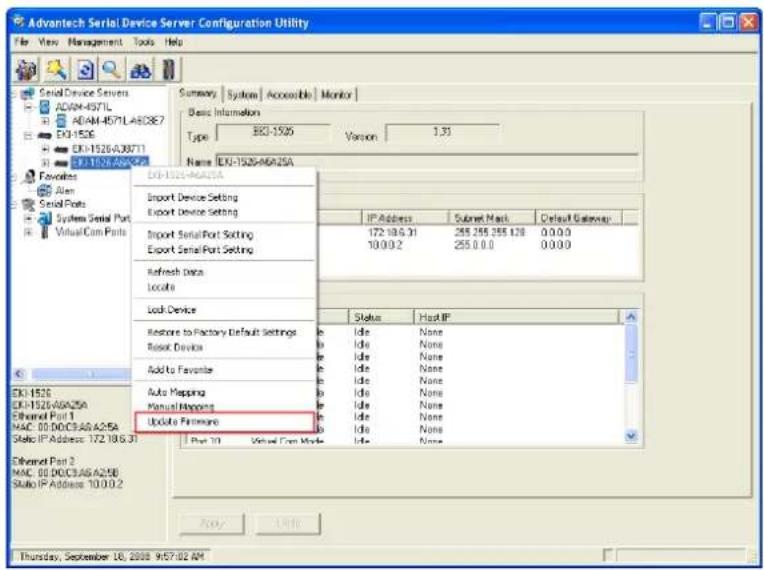The width and height of the screenshot is (764, 570).
Task: Switch to the Monitor tab
Action: tap(336, 95)
